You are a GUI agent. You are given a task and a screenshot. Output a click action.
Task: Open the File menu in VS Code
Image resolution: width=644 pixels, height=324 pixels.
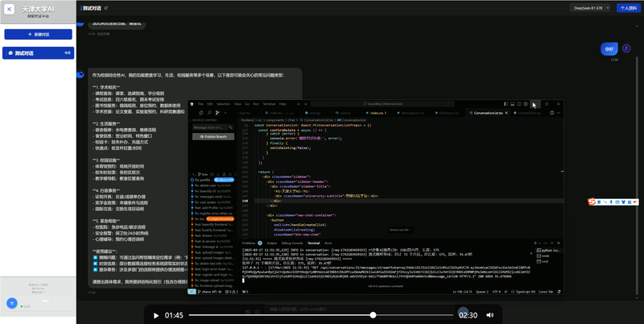(x=200, y=104)
